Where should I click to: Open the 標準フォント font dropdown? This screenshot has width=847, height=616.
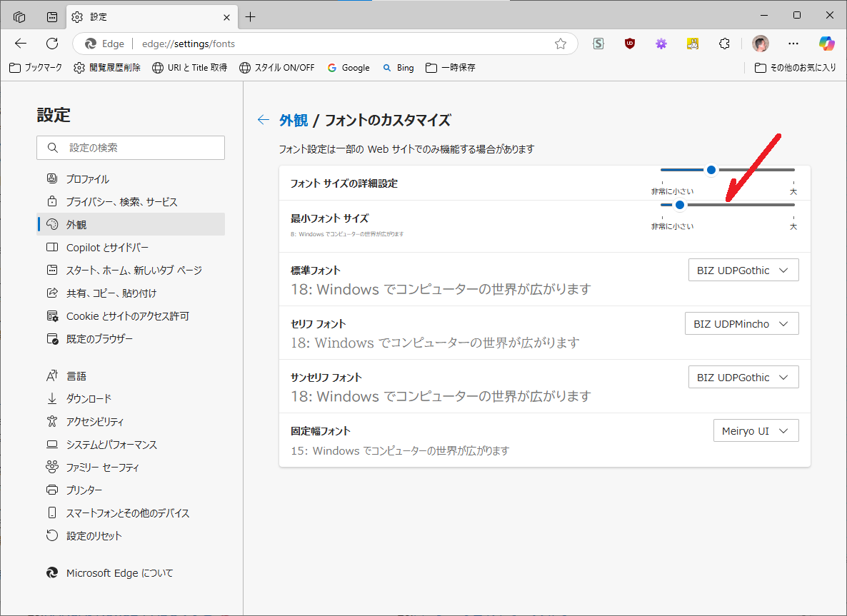pos(743,271)
